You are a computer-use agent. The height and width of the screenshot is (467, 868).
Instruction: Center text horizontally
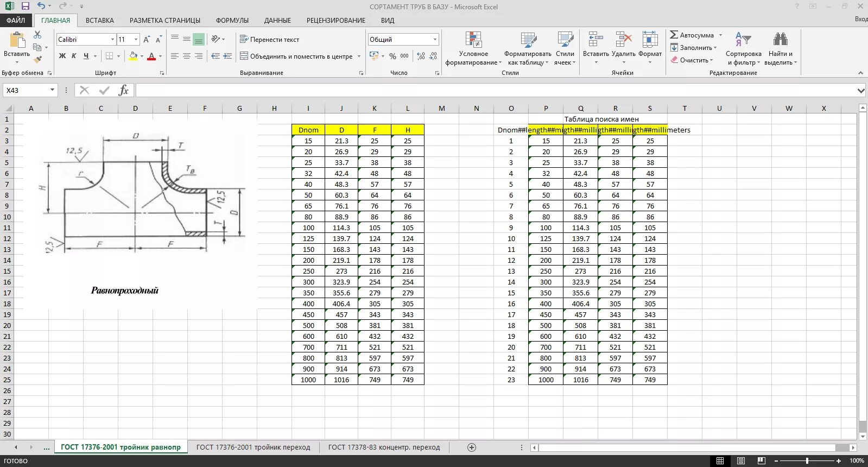pos(187,56)
